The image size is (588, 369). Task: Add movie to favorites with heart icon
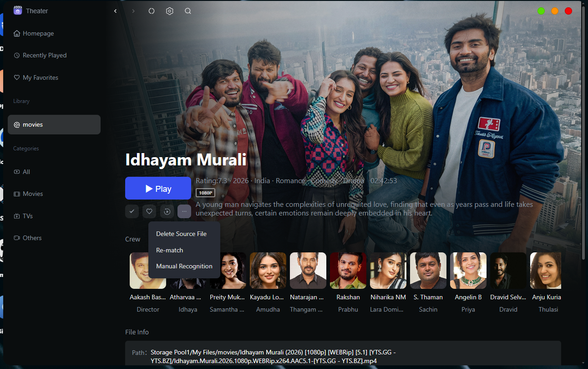(149, 211)
